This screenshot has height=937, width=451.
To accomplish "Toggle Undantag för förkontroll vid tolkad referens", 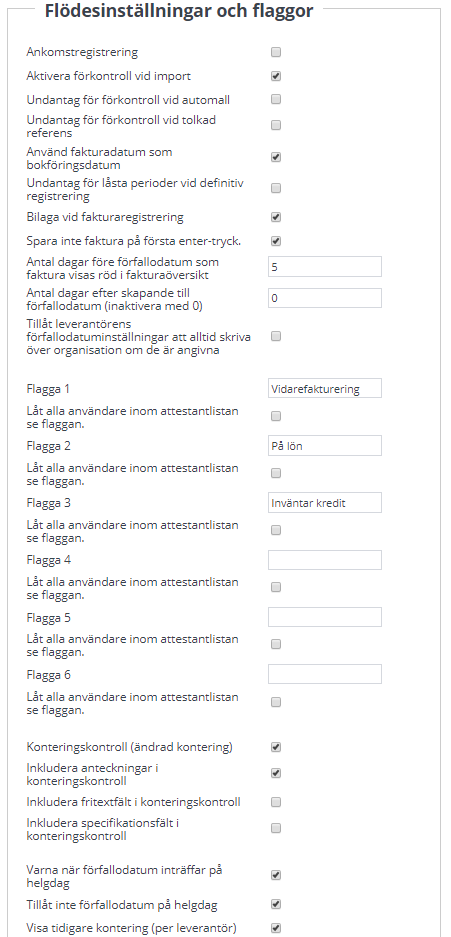I will point(276,125).
